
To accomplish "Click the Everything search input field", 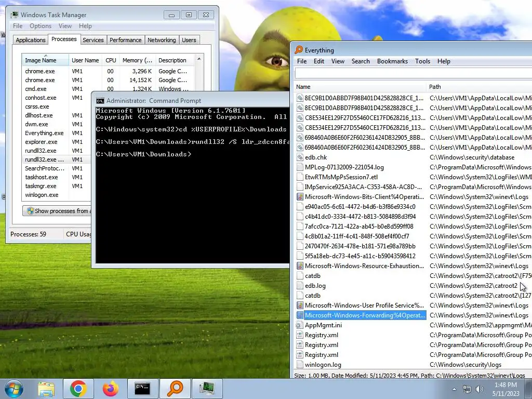I will click(413, 73).
